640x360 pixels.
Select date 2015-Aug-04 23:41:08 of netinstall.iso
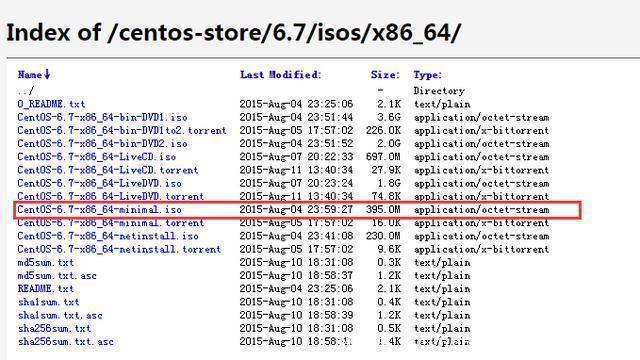(296, 236)
